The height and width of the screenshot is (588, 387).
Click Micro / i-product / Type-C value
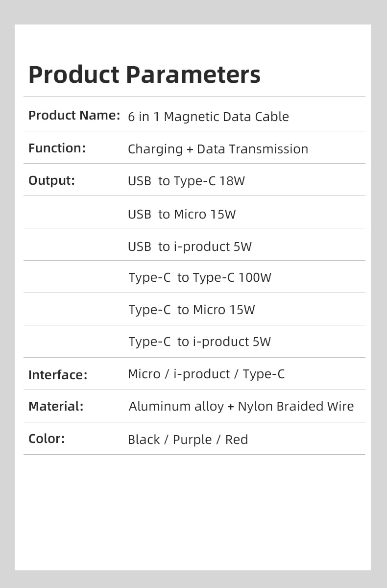point(206,374)
